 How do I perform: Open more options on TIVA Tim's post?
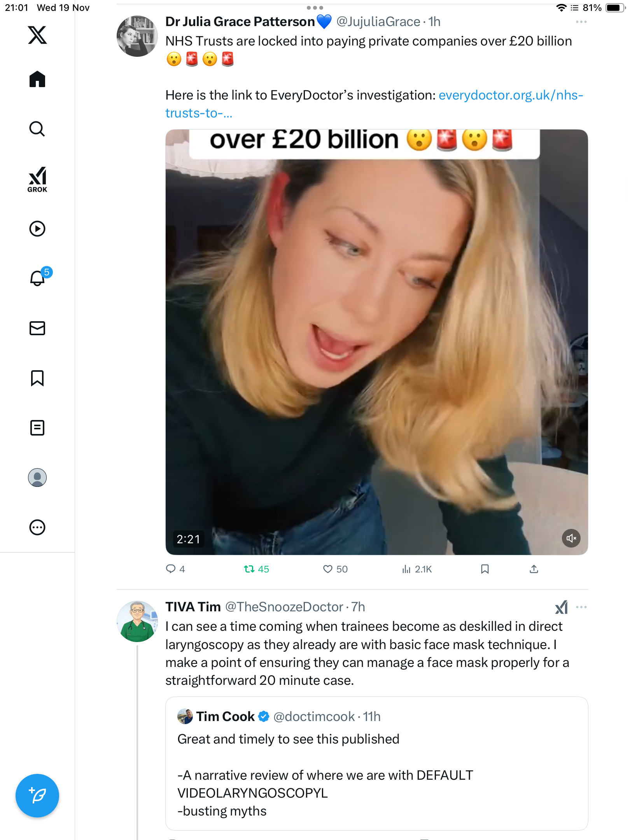coord(581,607)
